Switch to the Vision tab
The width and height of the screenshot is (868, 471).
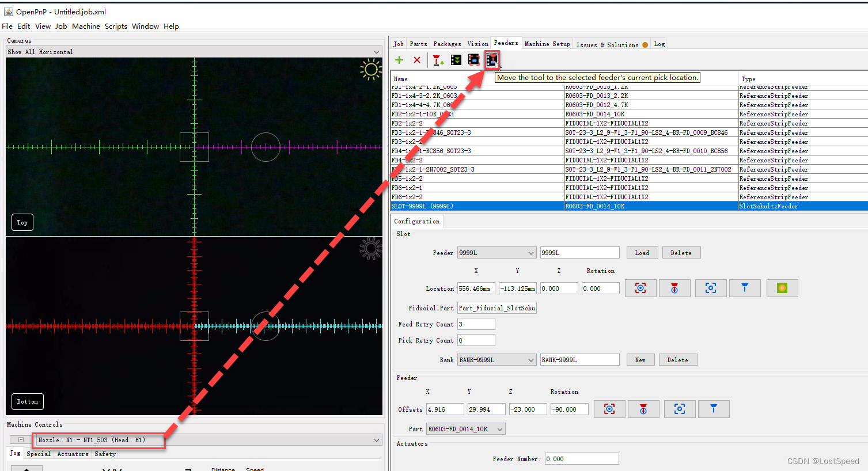tap(477, 44)
